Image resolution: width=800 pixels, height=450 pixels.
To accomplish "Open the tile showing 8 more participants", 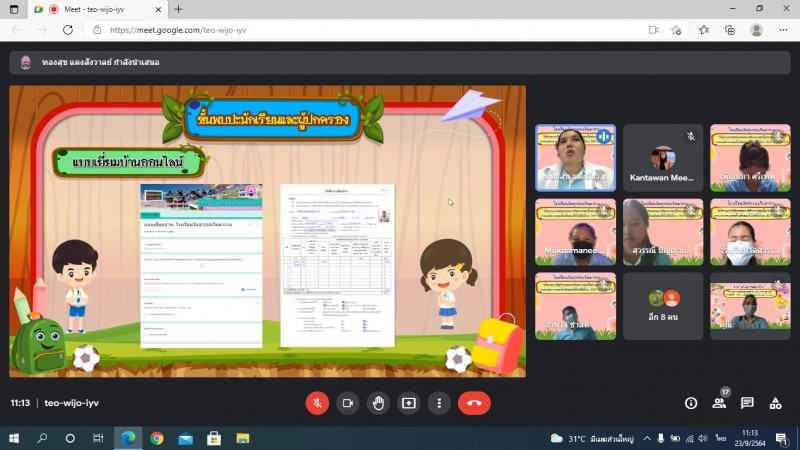I will point(662,306).
